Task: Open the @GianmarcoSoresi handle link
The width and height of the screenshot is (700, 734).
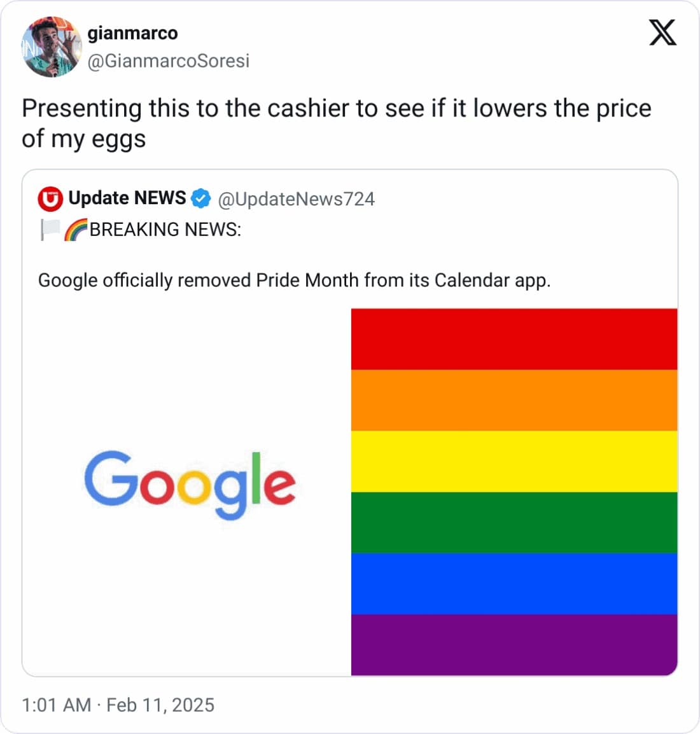Action: coord(168,61)
